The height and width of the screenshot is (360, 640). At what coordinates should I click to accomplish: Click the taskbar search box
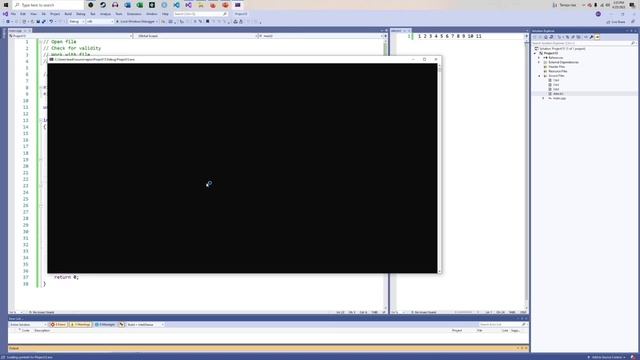48,5
